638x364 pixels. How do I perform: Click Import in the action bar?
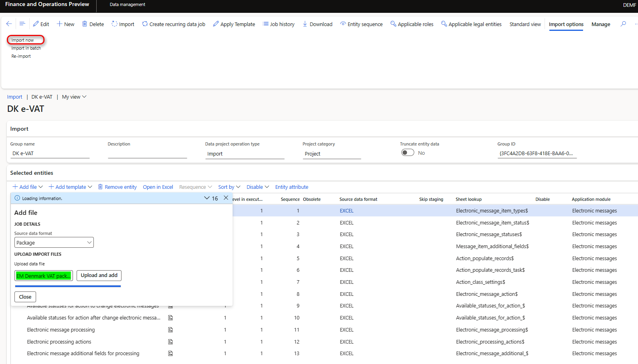coord(123,24)
